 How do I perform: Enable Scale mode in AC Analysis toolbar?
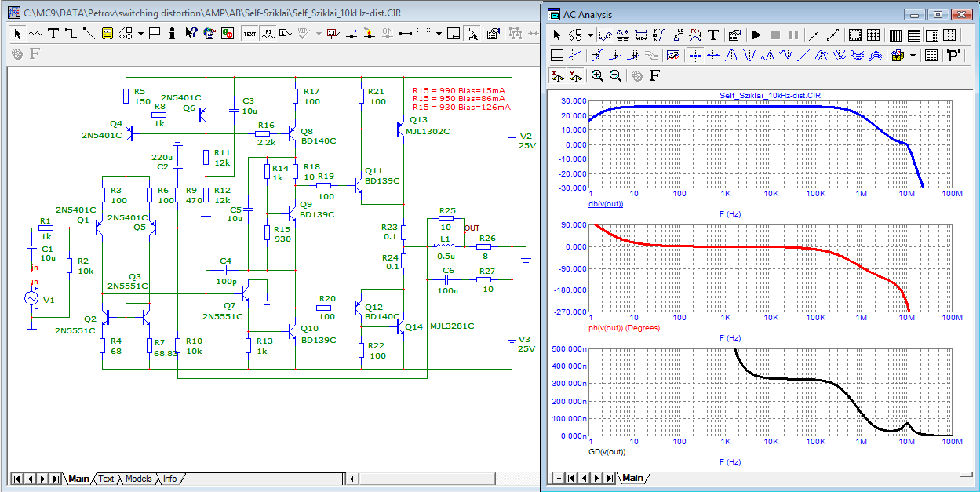coord(605,35)
